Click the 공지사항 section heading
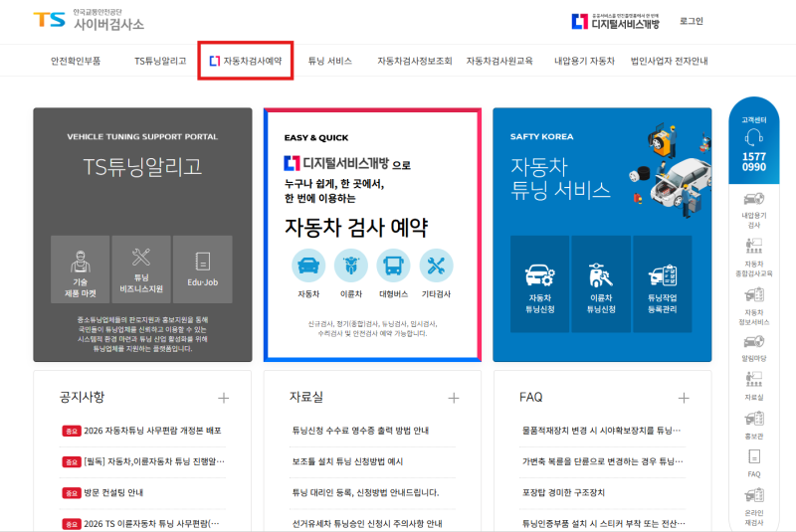 82,397
